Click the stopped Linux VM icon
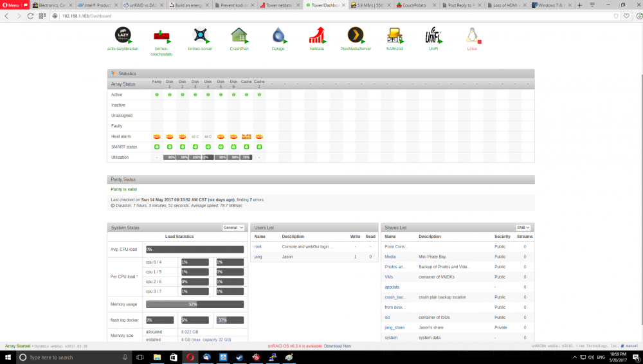Image resolution: width=643 pixels, height=364 pixels. tap(472, 35)
